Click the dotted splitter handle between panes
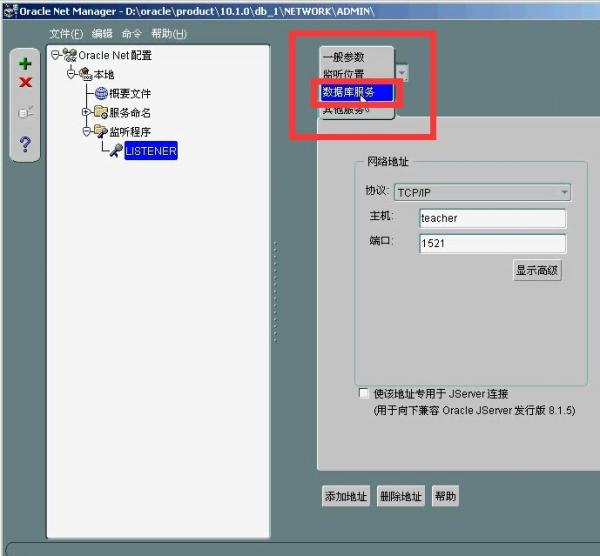Viewport: 600px width, 556px height. pyautogui.click(x=276, y=292)
